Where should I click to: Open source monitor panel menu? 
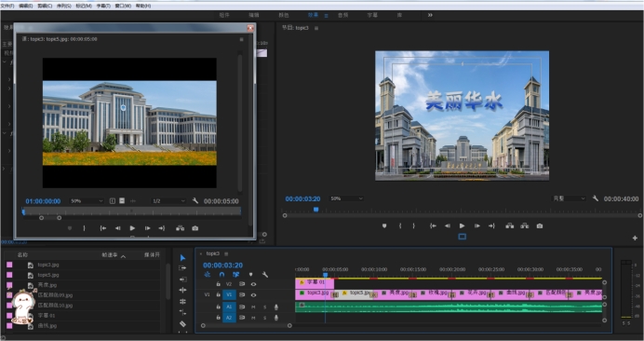tap(242, 39)
